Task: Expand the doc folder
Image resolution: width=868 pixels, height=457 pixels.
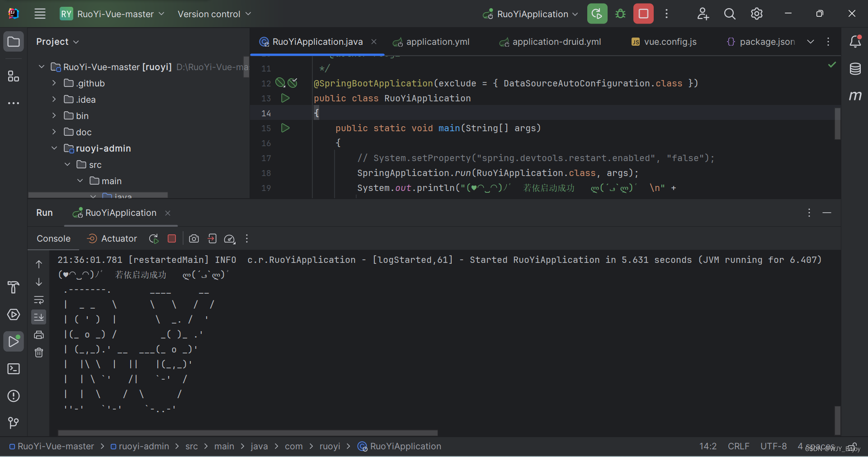Action: pos(54,132)
